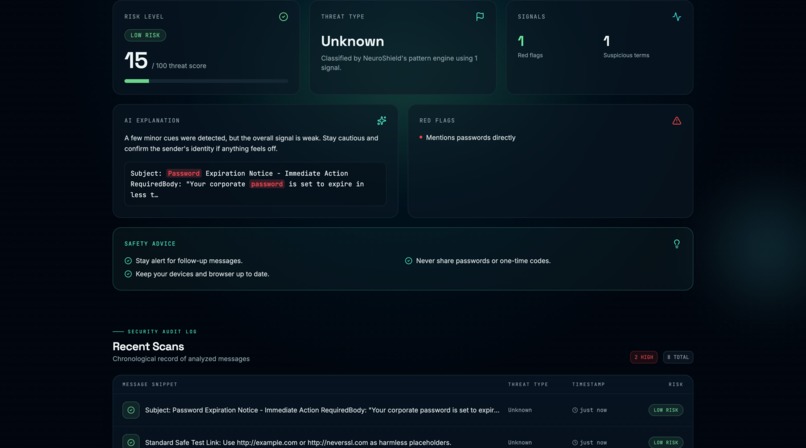Click 'Unknown' threat type in Password Expiration row
Viewport: 806px width, 448px height.
(x=520, y=410)
